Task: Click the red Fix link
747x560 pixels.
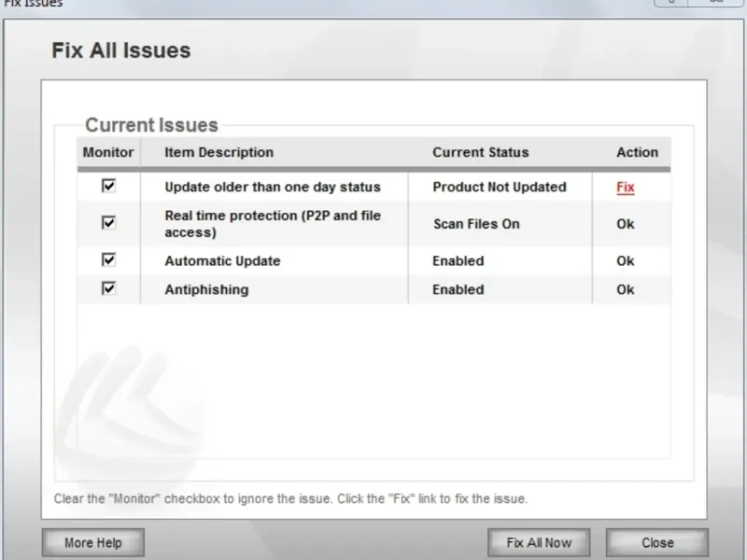Action: pyautogui.click(x=625, y=187)
